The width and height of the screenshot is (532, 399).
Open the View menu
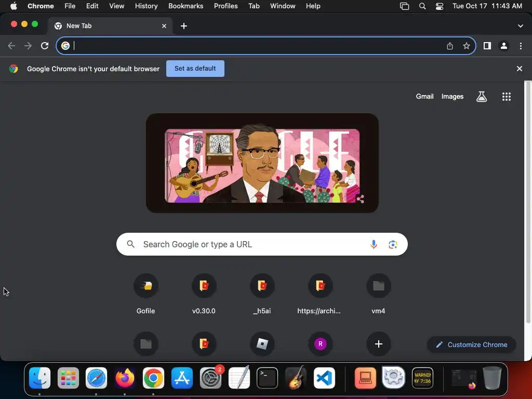(x=117, y=6)
